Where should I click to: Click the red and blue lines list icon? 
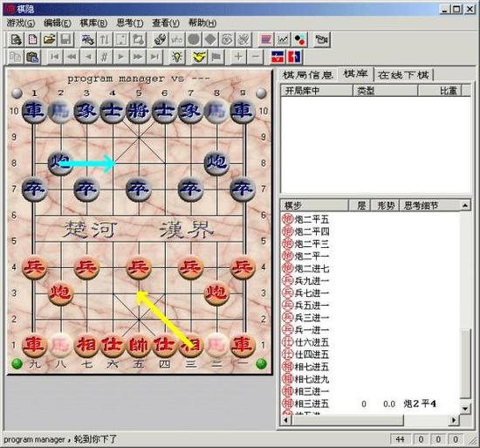pyautogui.click(x=266, y=39)
